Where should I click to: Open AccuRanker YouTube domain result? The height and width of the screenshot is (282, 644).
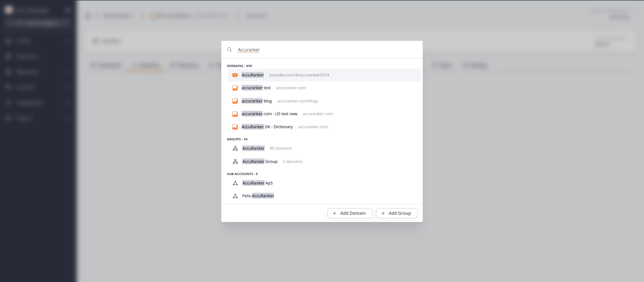pyautogui.click(x=324, y=75)
